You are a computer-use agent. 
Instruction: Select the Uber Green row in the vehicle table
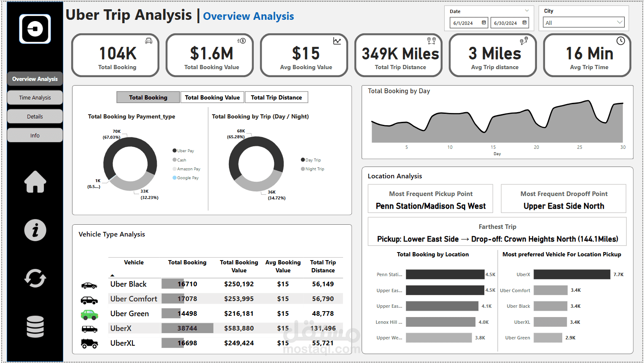(x=130, y=313)
